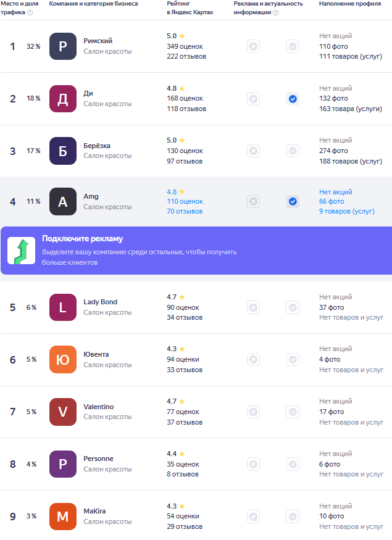Image resolution: width=392 pixels, height=540 pixels.
Task: Click grey verification icon in Valentino row
Action: [293, 412]
